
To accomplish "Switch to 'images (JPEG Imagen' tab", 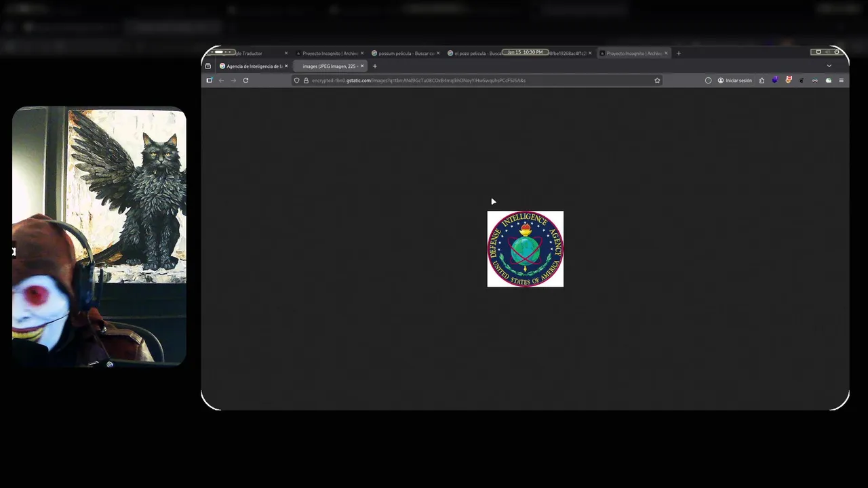I will pyautogui.click(x=330, y=66).
